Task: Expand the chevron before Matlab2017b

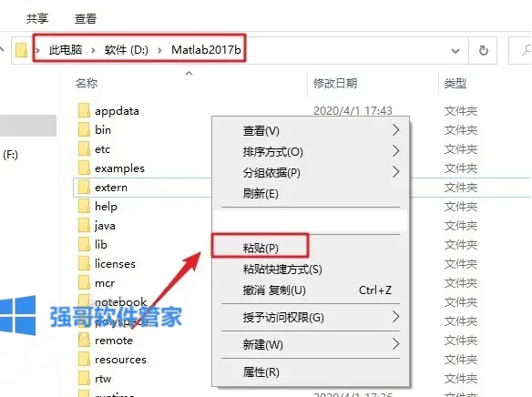Action: (x=159, y=50)
